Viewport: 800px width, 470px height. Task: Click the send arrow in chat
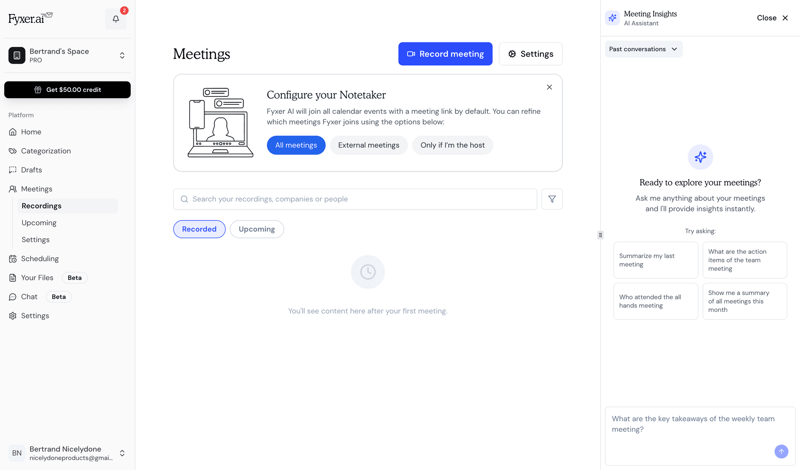781,452
